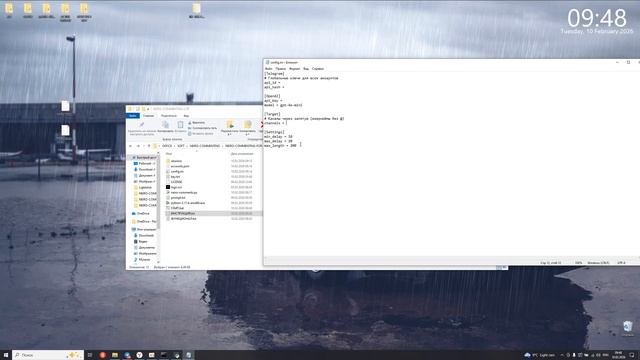Select the python-3.11.4-amd64.exe installer
This screenshot has height=360, width=640.
click(x=188, y=203)
